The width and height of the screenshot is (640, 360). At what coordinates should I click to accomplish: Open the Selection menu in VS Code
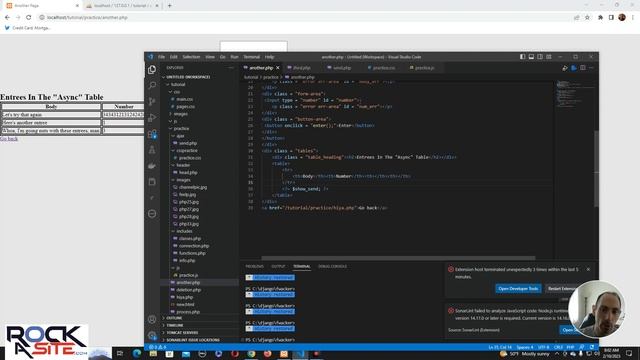tap(191, 57)
